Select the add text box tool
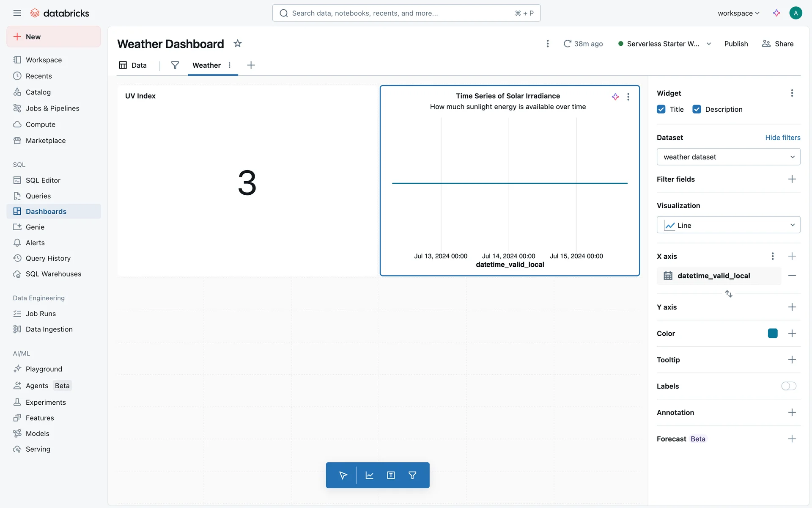 click(x=391, y=475)
